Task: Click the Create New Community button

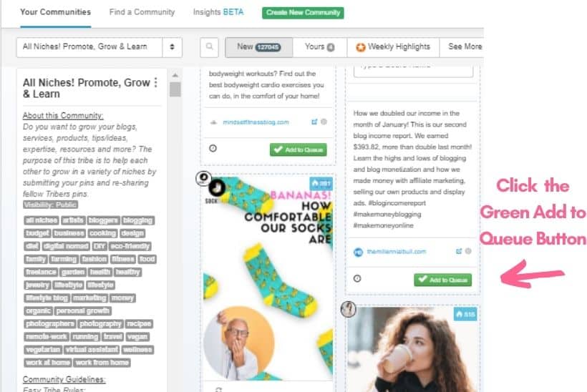Action: 303,13
